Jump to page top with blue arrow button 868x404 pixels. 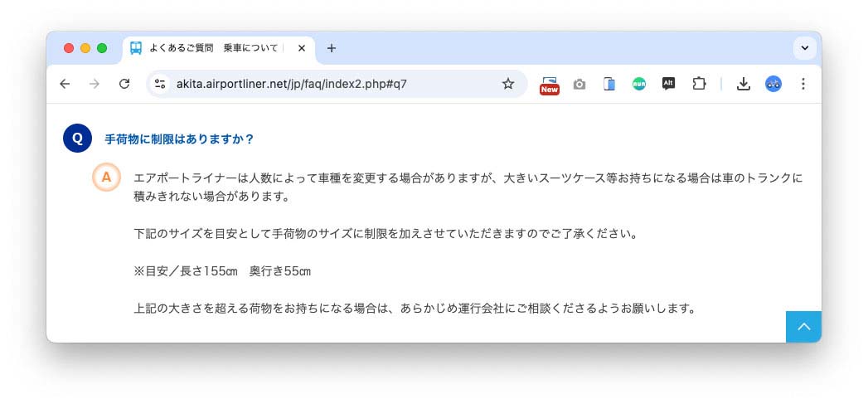click(x=803, y=326)
